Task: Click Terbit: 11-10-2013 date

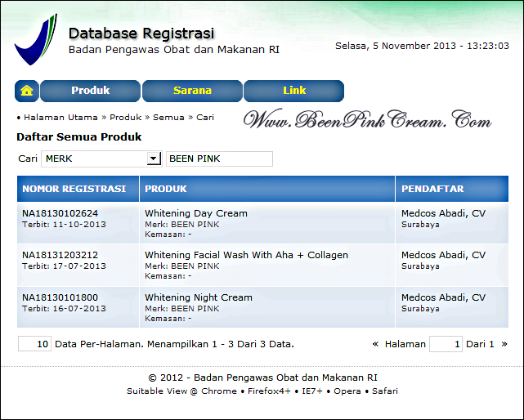Action: [x=64, y=224]
